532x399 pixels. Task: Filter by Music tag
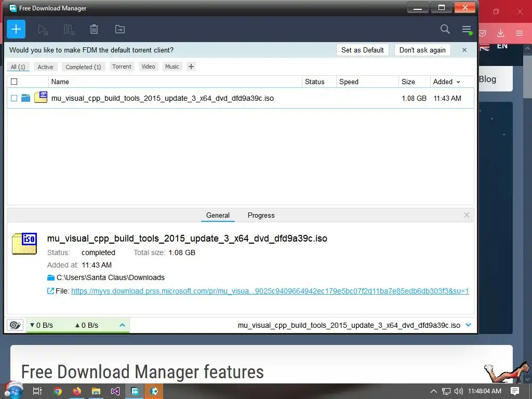pos(172,66)
